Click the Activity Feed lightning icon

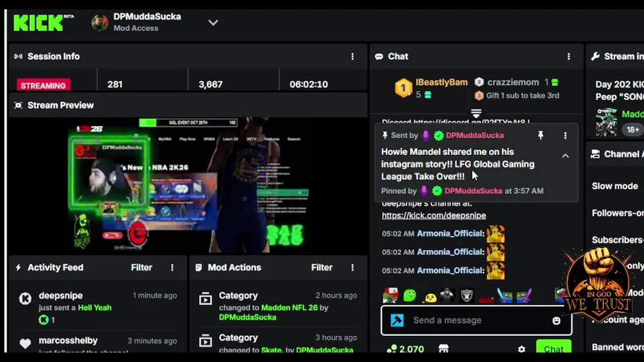click(18, 267)
